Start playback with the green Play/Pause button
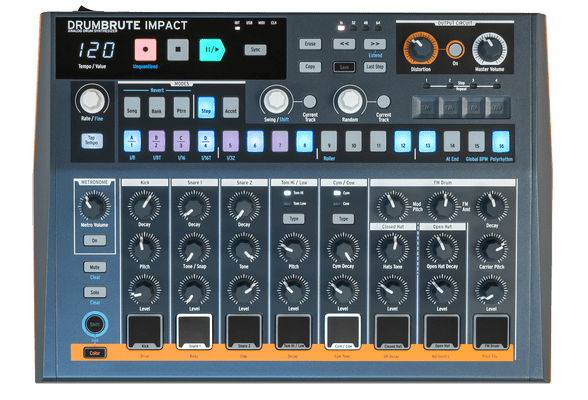This screenshot has width=588, height=400. click(212, 49)
